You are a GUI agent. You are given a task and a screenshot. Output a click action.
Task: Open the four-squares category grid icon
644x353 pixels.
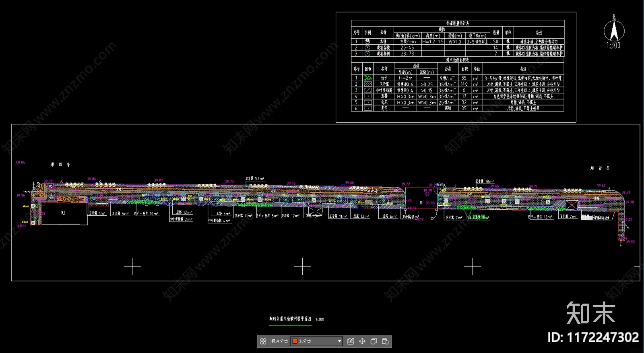pyautogui.click(x=263, y=341)
